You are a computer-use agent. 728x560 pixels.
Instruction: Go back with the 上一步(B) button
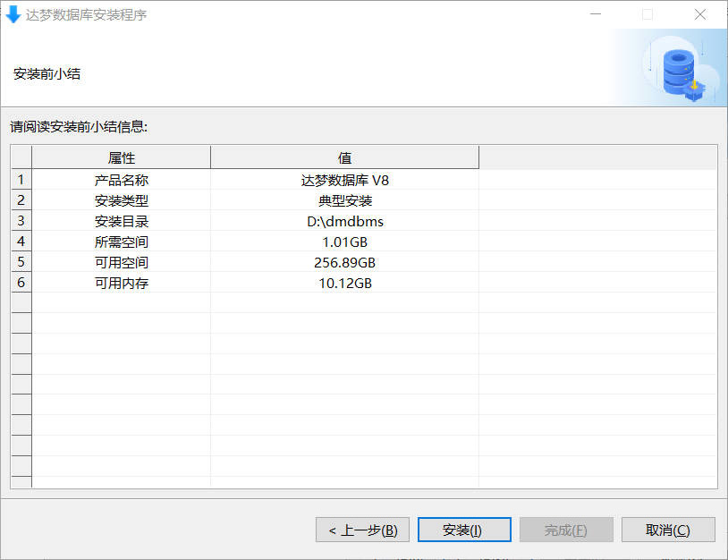tap(362, 530)
